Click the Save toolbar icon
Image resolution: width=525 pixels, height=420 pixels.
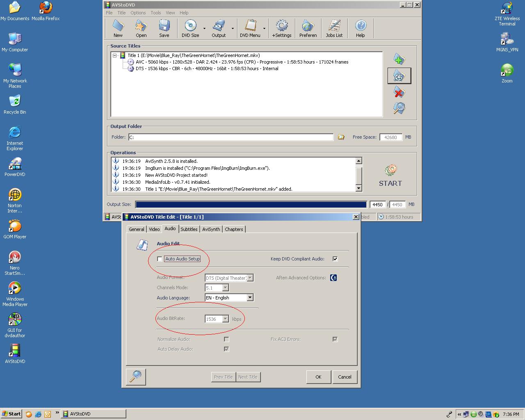[164, 28]
